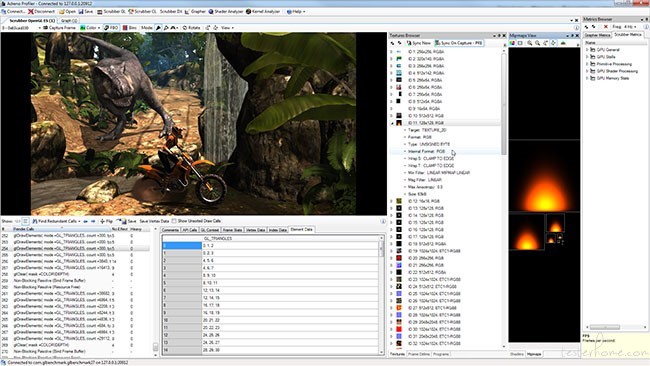Switch to Frame Deltas bottom tab
The image size is (650, 366).
pyautogui.click(x=419, y=354)
